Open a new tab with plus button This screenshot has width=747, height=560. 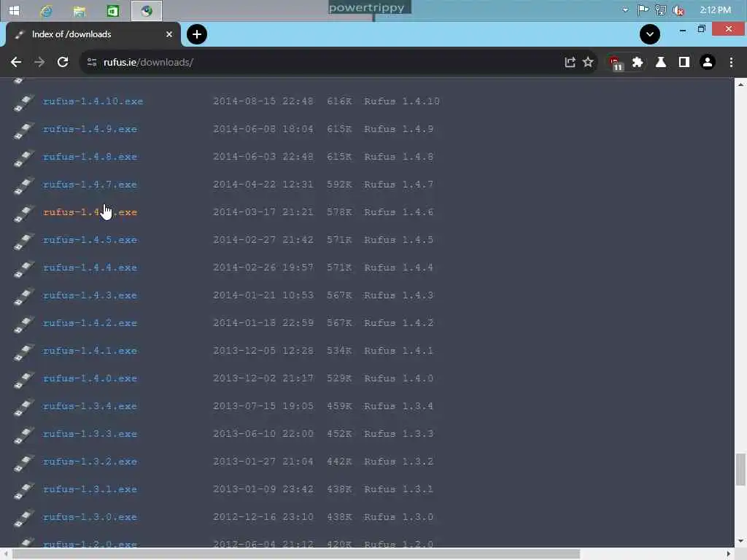coord(197,34)
